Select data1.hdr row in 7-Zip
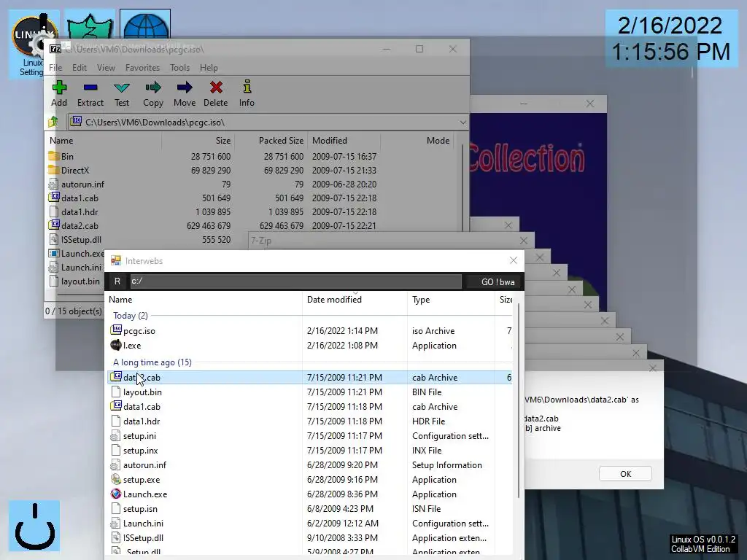 (252, 211)
